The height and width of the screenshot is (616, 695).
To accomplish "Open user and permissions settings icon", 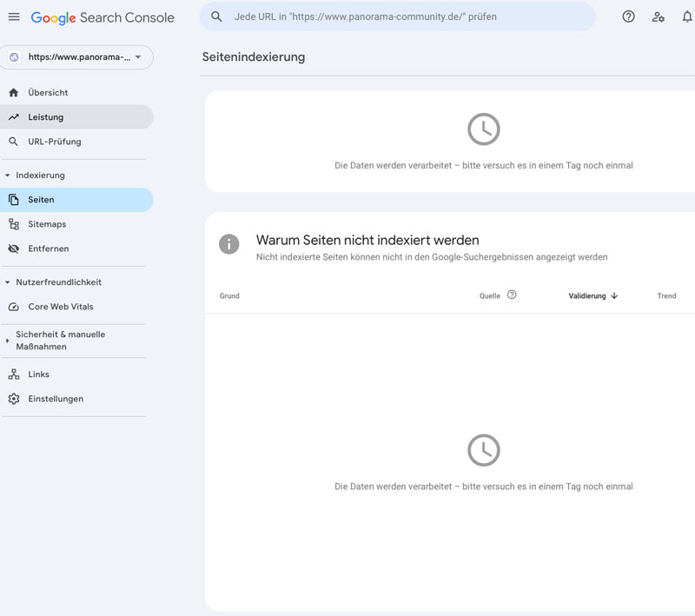I will click(658, 17).
